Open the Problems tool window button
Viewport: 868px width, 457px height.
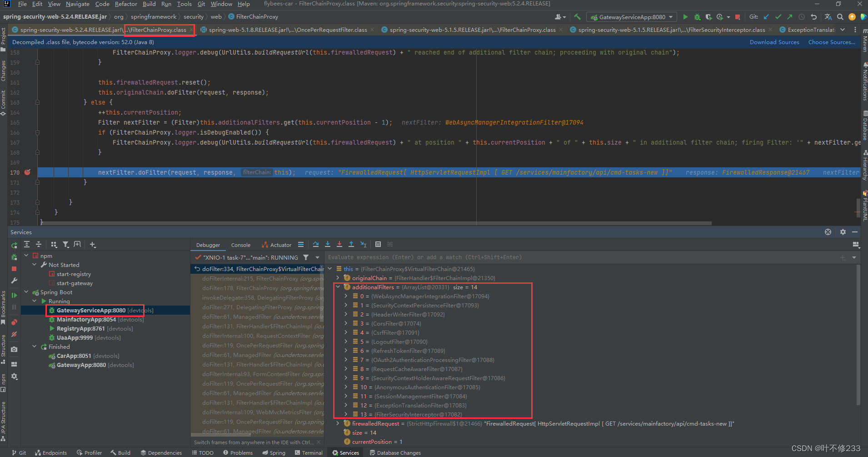tap(238, 452)
